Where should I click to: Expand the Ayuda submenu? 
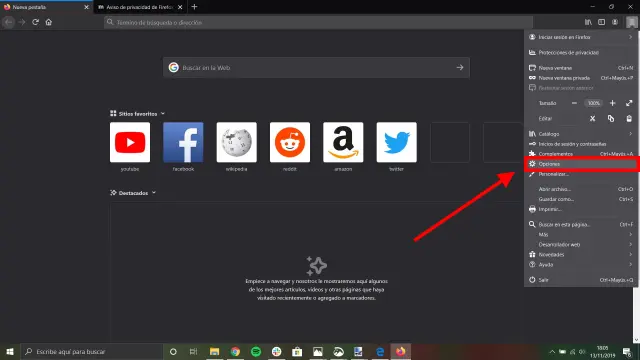click(x=581, y=265)
